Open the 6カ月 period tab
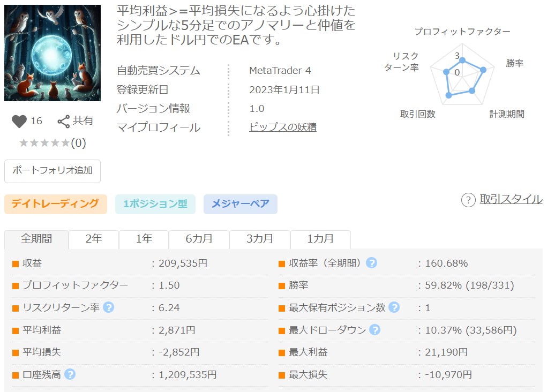 coord(199,239)
